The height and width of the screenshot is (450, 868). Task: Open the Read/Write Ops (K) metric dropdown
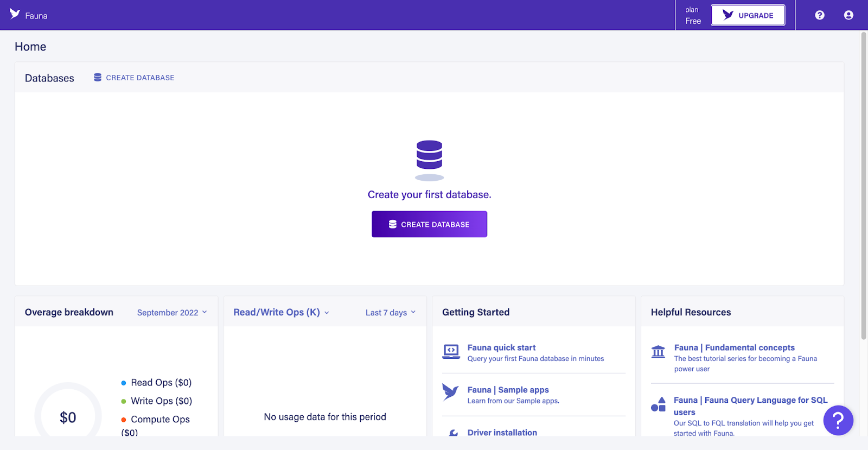(x=282, y=312)
